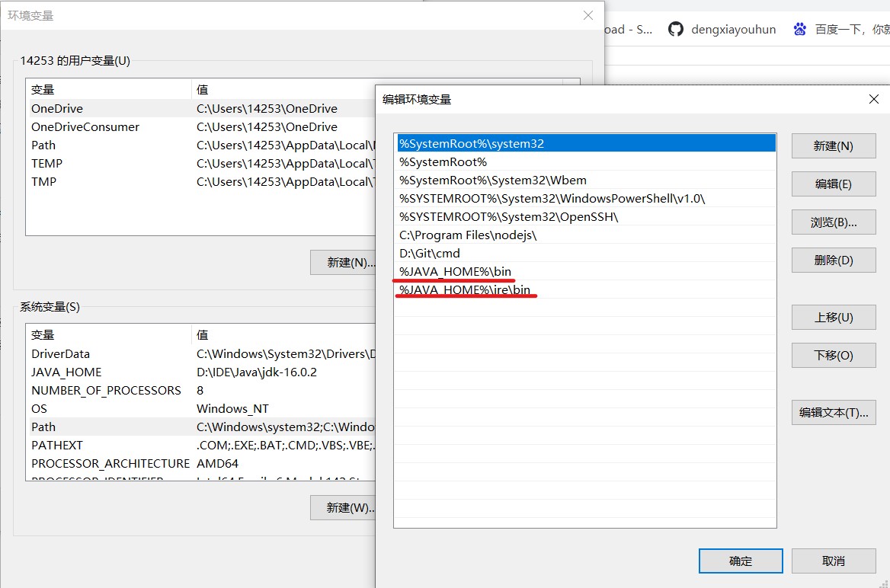The height and width of the screenshot is (588, 890).
Task: Click 新建(W) under system variables
Action: pyautogui.click(x=344, y=507)
